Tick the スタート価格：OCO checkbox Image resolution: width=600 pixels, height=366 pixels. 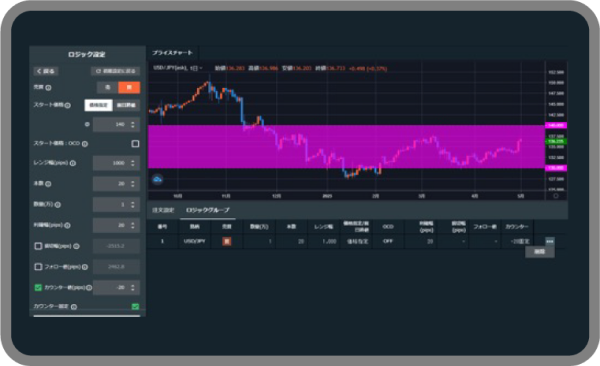tap(135, 144)
